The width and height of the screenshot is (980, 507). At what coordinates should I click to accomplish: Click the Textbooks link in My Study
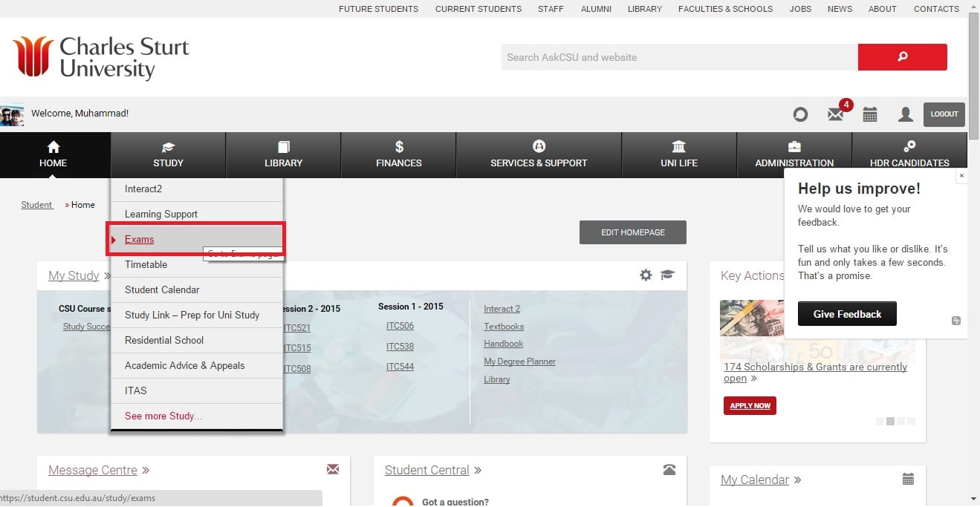click(x=504, y=327)
